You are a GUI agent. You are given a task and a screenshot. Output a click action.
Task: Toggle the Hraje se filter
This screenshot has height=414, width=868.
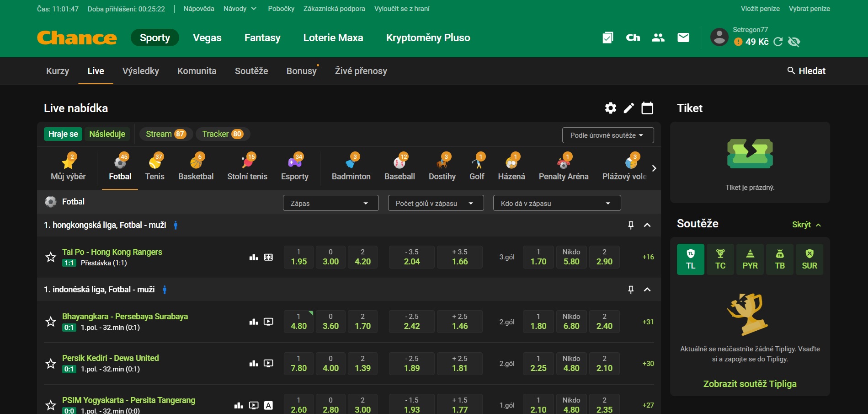point(63,134)
